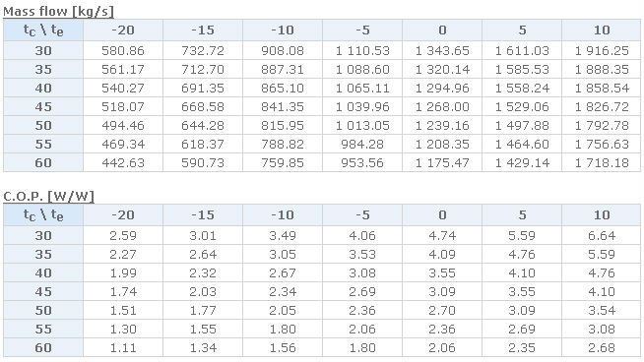
Task: Select the -5 column header in C.O.P. table
Action: [362, 214]
